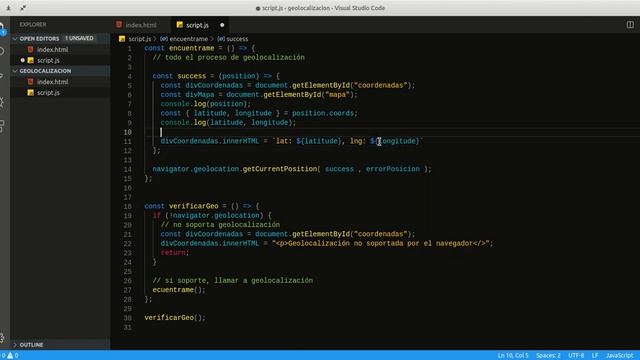Click the white unsaved dot beside Open Editors script.js
The height and width of the screenshot is (360, 640).
tap(23, 60)
